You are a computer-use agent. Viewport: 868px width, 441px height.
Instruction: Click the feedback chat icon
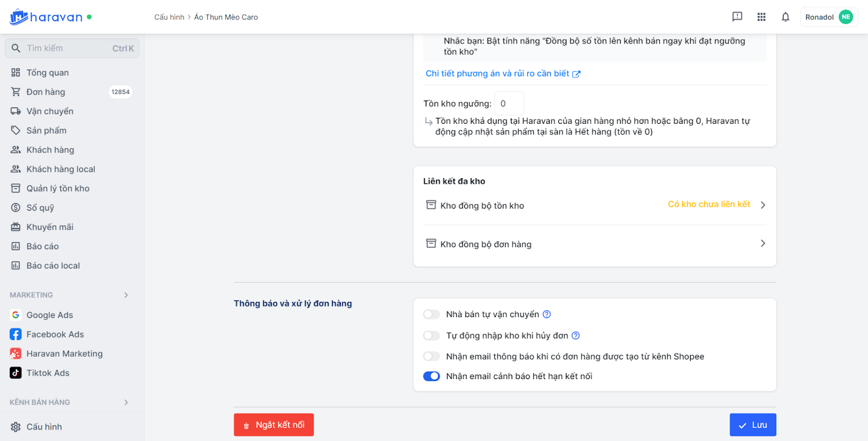737,17
